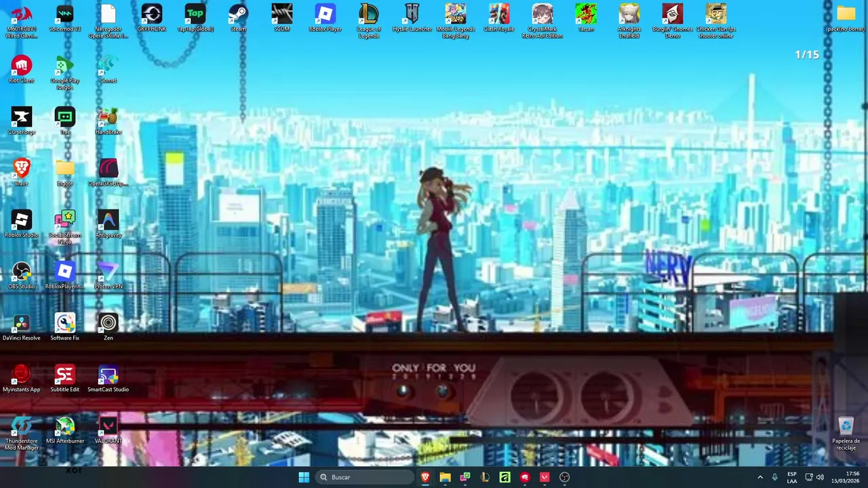Viewport: 868px width, 488px height.
Task: Select the Social Stream Ninja icon
Action: point(65,227)
